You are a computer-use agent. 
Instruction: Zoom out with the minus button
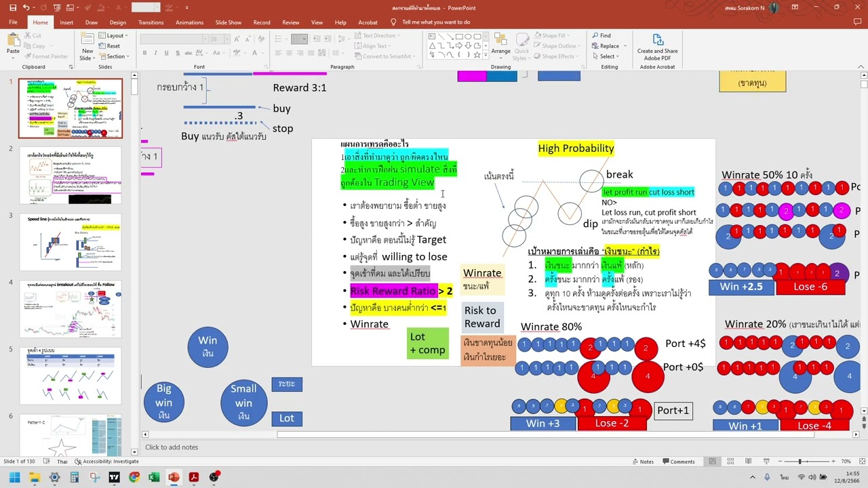coord(778,462)
